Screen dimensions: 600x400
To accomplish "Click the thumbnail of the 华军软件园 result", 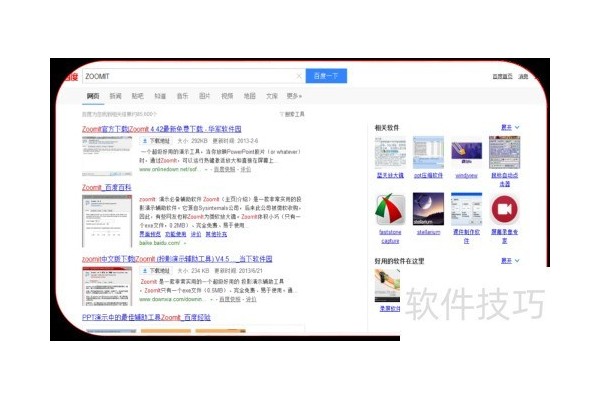I will point(107,155).
